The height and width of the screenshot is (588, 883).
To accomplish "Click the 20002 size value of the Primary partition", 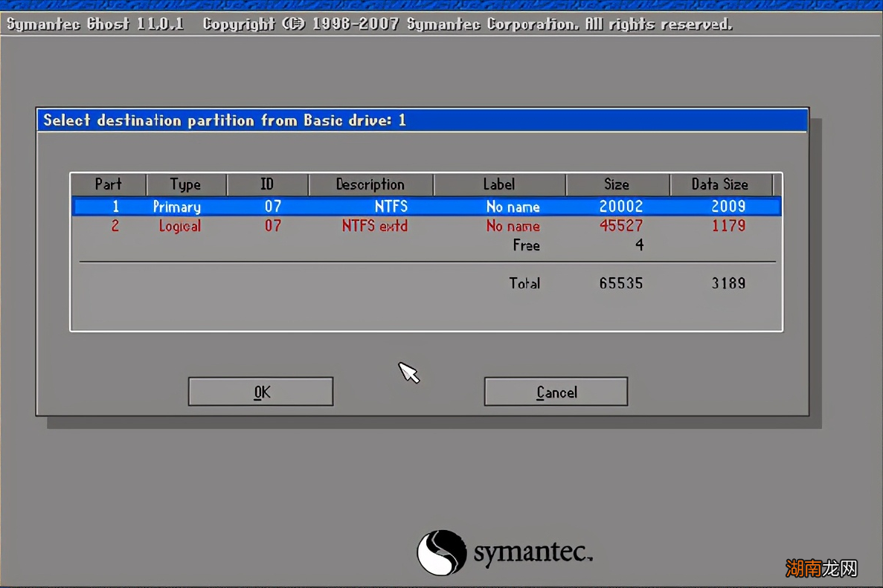I will [x=620, y=207].
